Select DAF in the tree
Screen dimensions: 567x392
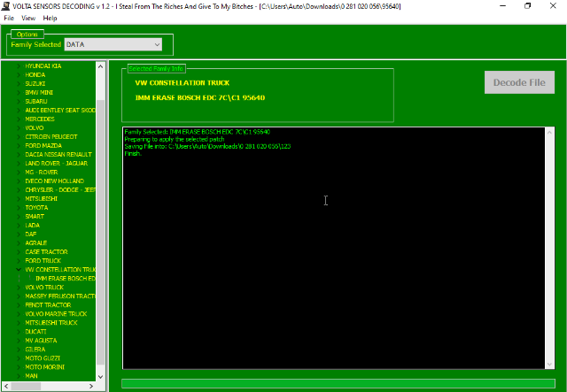31,234
